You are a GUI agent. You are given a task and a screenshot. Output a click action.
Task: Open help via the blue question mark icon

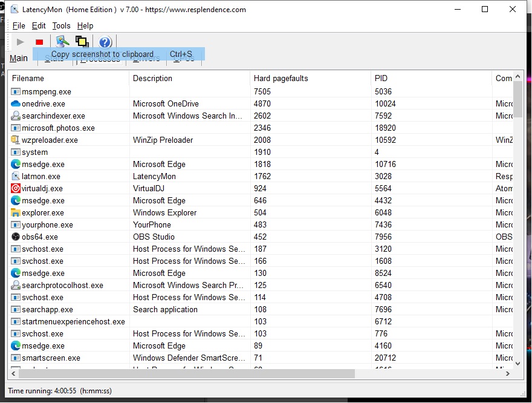coord(105,42)
